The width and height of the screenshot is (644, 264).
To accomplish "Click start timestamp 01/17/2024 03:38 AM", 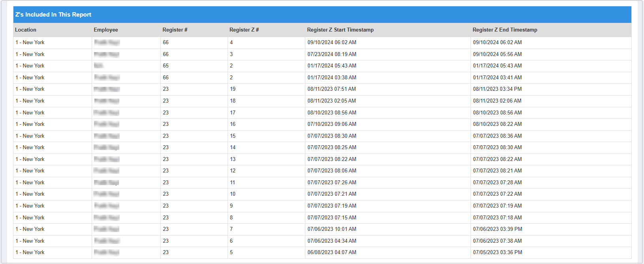I will pyautogui.click(x=332, y=78).
